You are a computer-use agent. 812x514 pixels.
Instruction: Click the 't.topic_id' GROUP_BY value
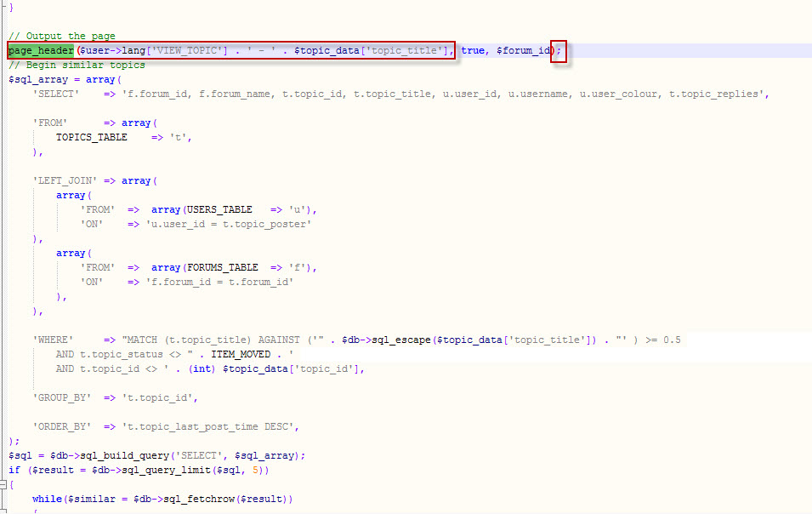[157, 398]
